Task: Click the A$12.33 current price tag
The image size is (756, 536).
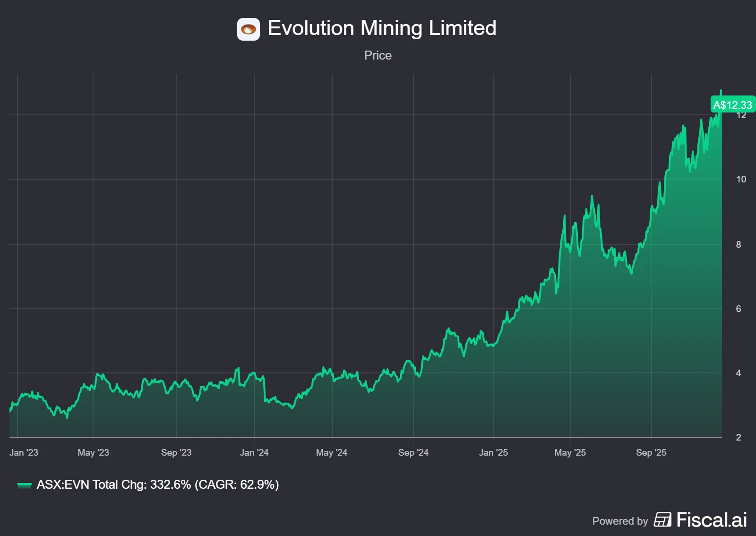Action: 732,104
